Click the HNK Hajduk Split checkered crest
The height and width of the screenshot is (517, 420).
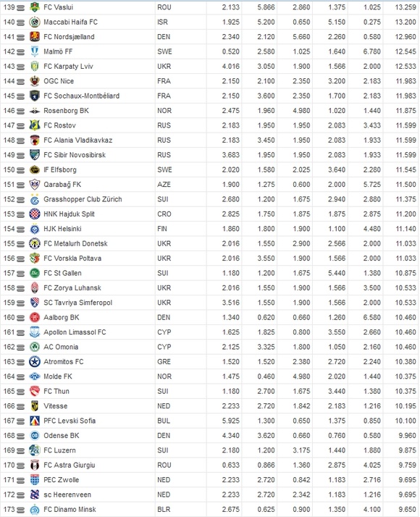[x=35, y=214]
